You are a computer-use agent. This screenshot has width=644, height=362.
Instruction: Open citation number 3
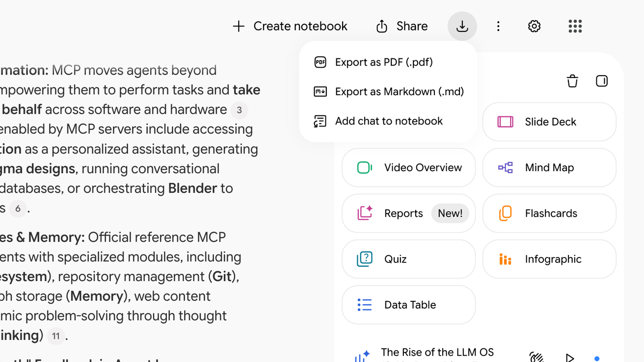click(x=239, y=110)
